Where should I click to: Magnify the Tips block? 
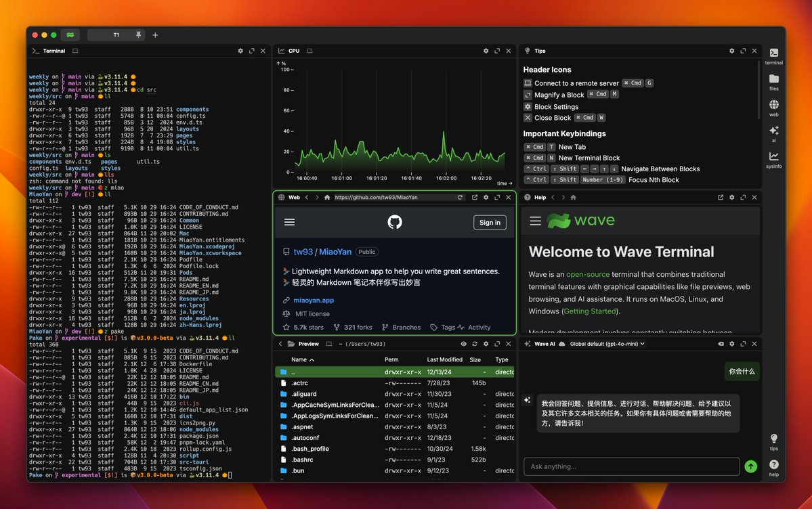pos(743,51)
